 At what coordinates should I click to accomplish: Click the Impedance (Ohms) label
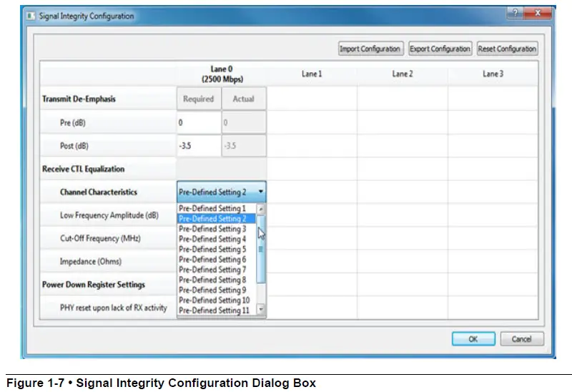click(x=91, y=261)
